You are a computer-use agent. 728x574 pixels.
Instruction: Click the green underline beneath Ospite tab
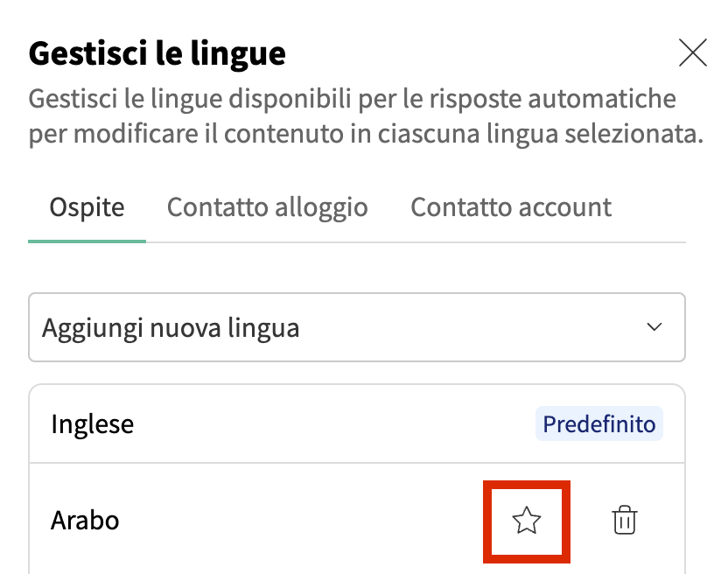pos(87,241)
